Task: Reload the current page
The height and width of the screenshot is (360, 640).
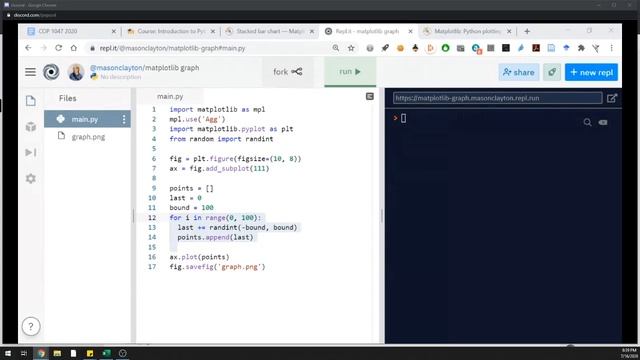Action: click(x=59, y=48)
